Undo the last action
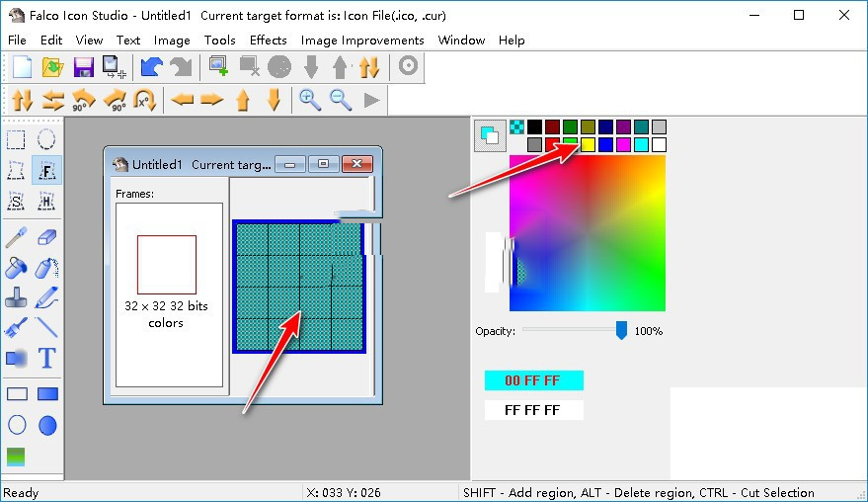 [x=151, y=67]
